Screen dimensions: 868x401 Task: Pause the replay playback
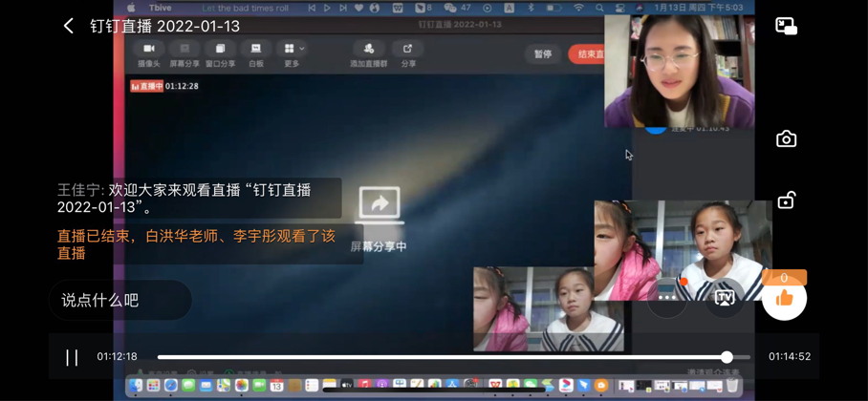(x=72, y=357)
